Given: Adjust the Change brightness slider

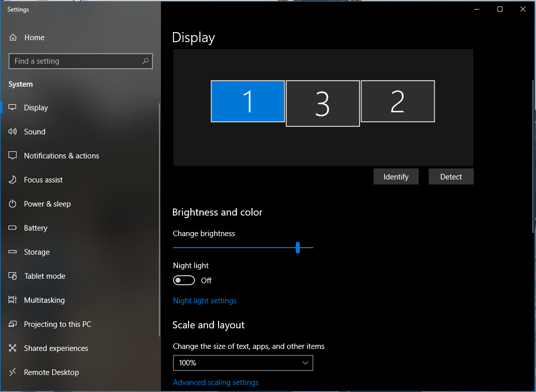Looking at the screenshot, I should (298, 247).
